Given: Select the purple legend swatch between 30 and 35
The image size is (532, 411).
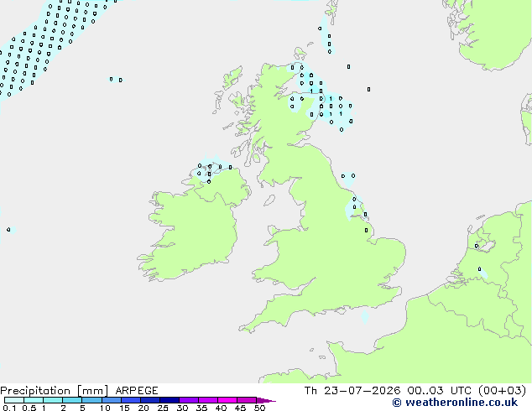Looking at the screenshot, I should click(189, 400).
